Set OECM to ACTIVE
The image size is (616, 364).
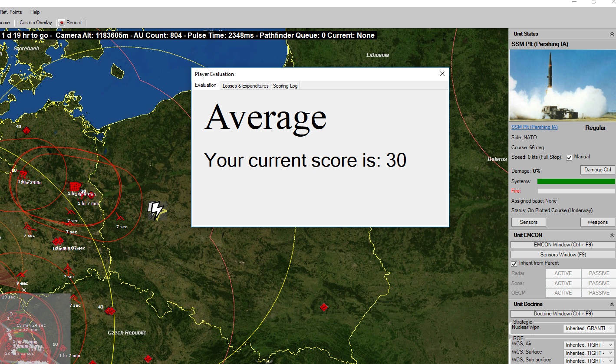click(563, 292)
